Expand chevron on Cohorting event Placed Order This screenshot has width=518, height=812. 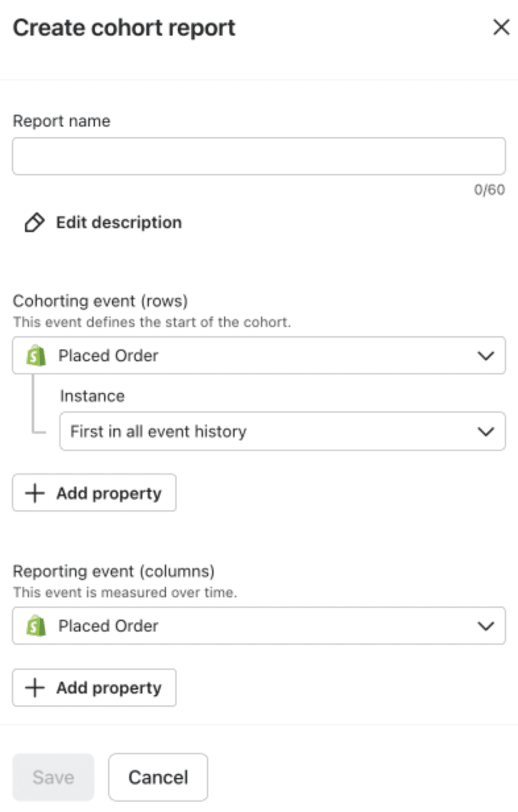point(486,356)
